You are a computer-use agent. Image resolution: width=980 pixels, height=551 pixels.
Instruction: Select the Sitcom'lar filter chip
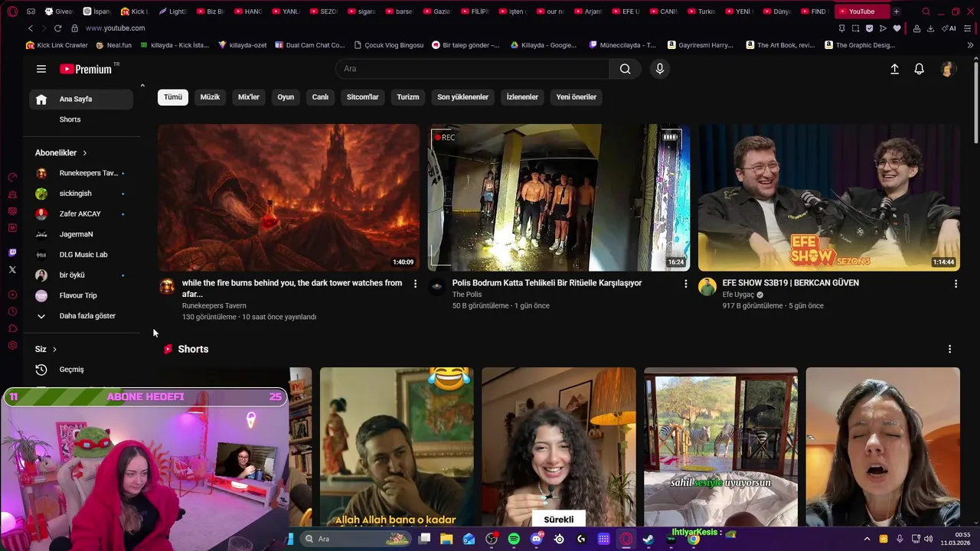coord(363,97)
